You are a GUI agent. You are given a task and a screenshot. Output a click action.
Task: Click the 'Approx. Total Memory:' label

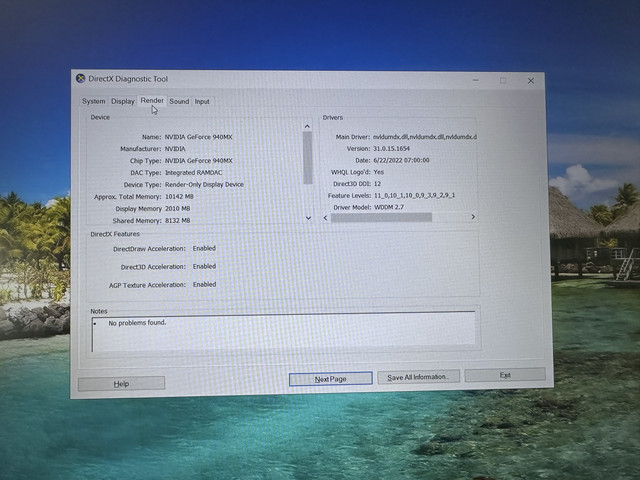(127, 197)
